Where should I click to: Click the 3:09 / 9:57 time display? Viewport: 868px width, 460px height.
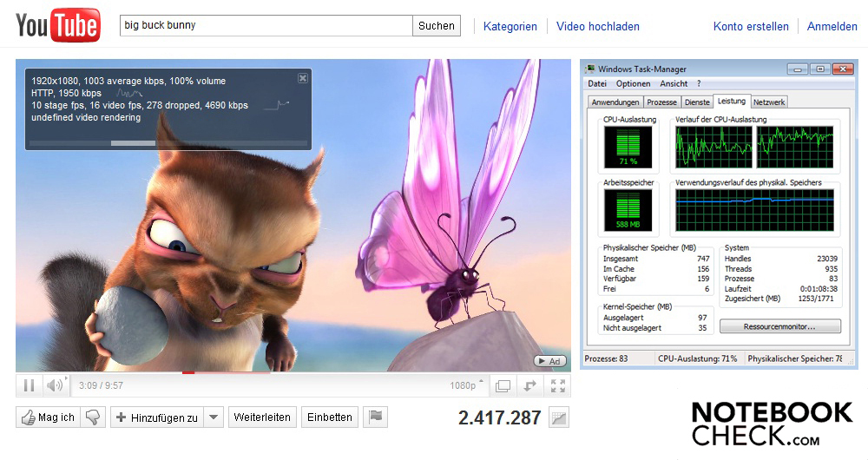pos(101,385)
